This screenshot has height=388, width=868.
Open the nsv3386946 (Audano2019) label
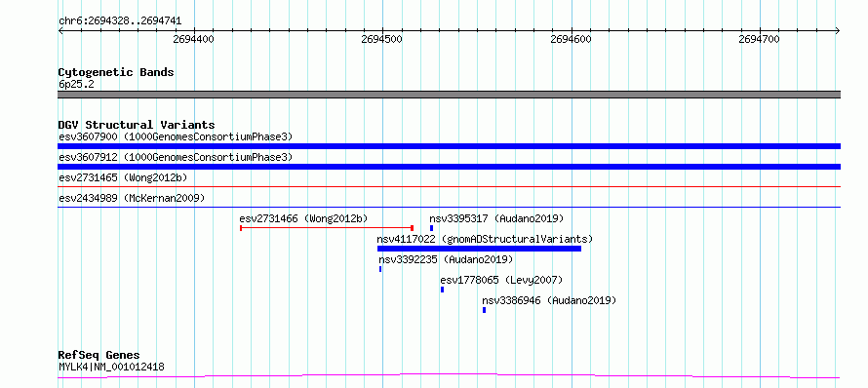point(549,300)
